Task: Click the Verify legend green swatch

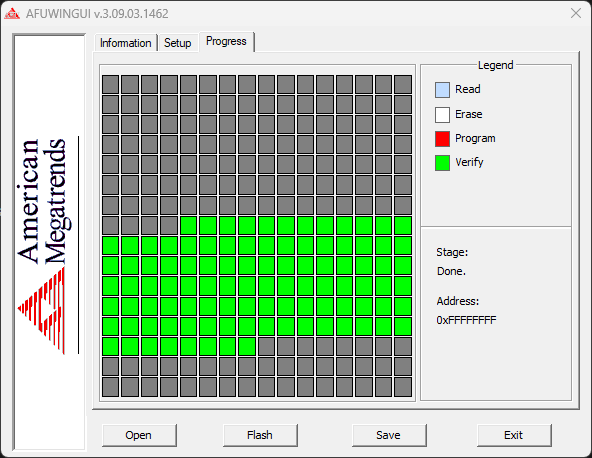Action: (442, 163)
